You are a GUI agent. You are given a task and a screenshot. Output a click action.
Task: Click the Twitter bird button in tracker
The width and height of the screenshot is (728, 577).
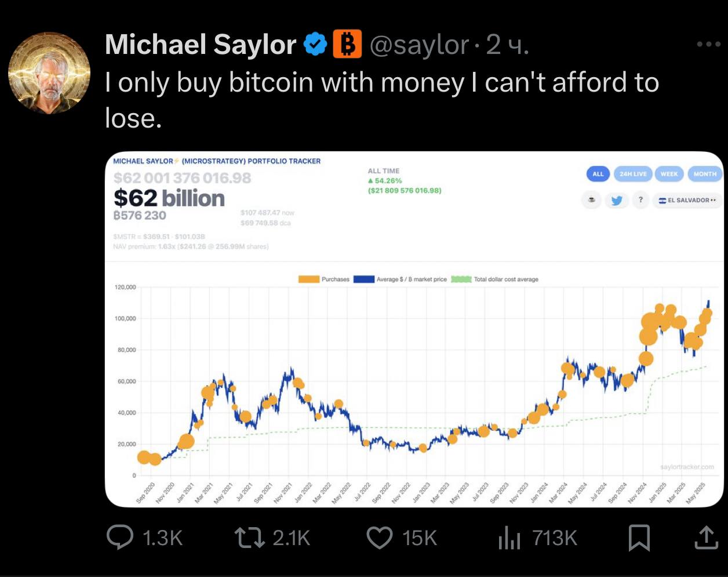pyautogui.click(x=616, y=201)
